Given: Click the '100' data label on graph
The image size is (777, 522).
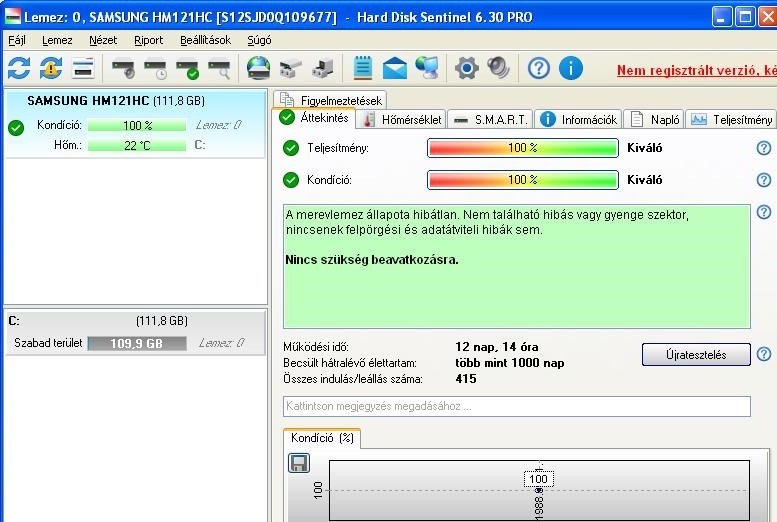Looking at the screenshot, I should (x=538, y=479).
